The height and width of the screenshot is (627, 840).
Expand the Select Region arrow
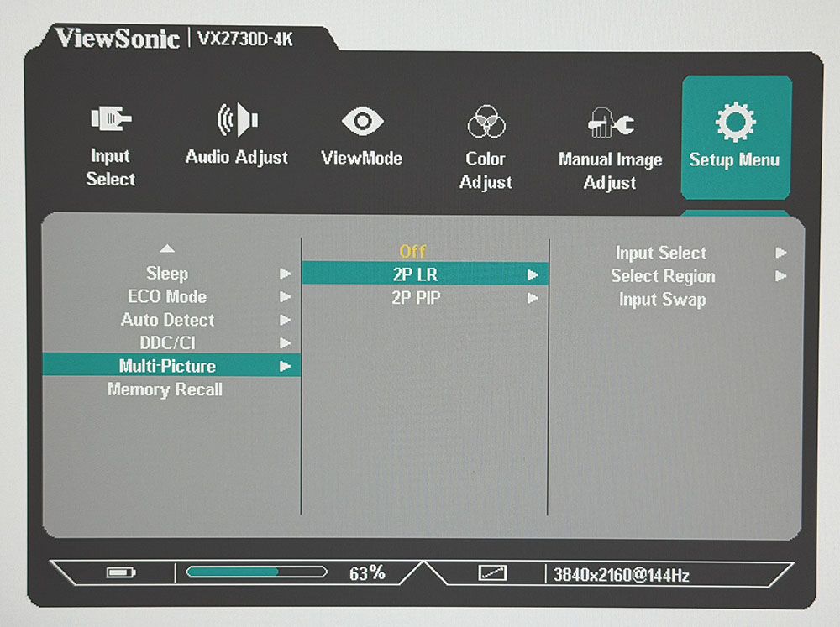coord(781,276)
